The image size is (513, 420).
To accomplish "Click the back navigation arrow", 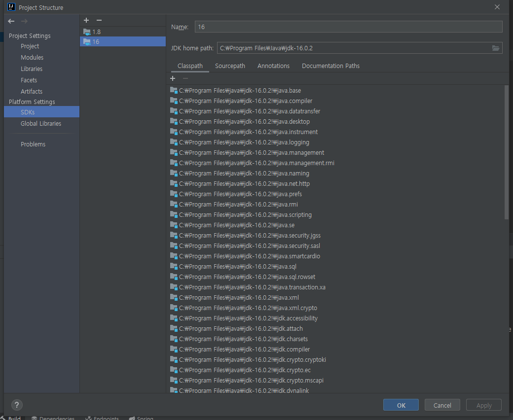I will pos(11,21).
